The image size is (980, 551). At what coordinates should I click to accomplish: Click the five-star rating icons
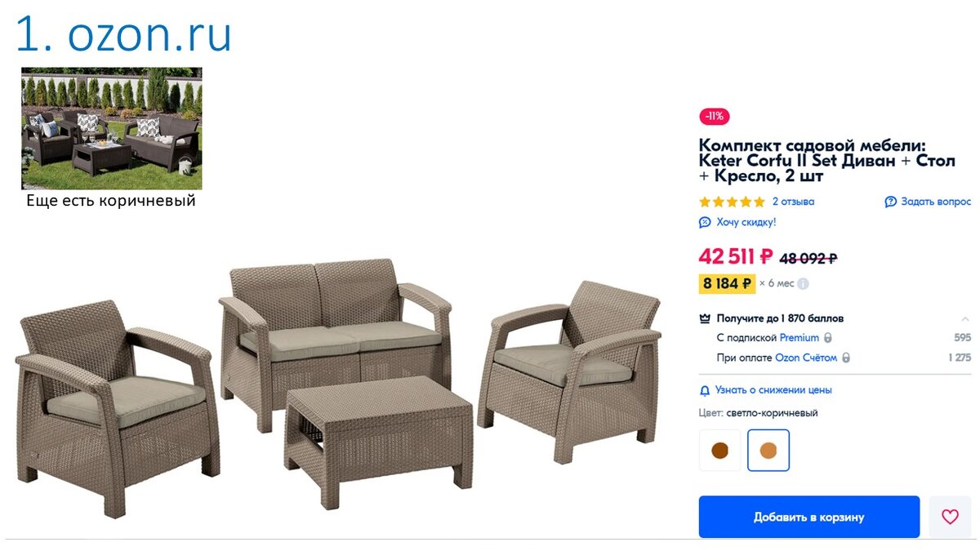[732, 202]
